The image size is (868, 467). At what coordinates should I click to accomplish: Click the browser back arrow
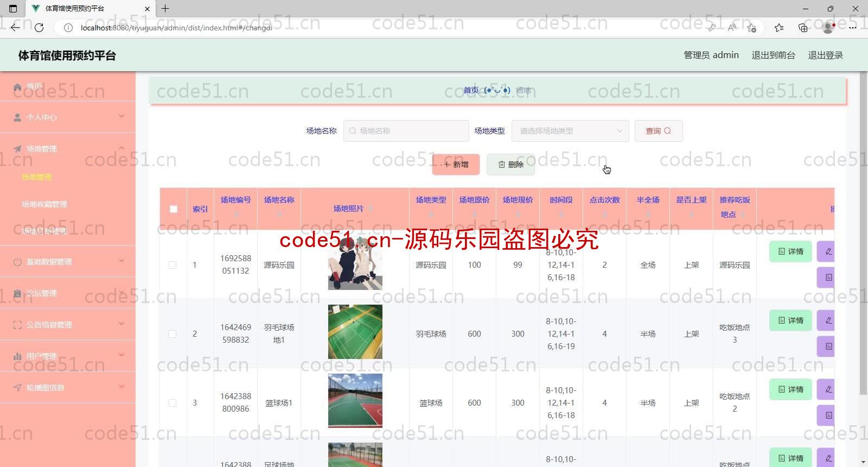[15, 28]
